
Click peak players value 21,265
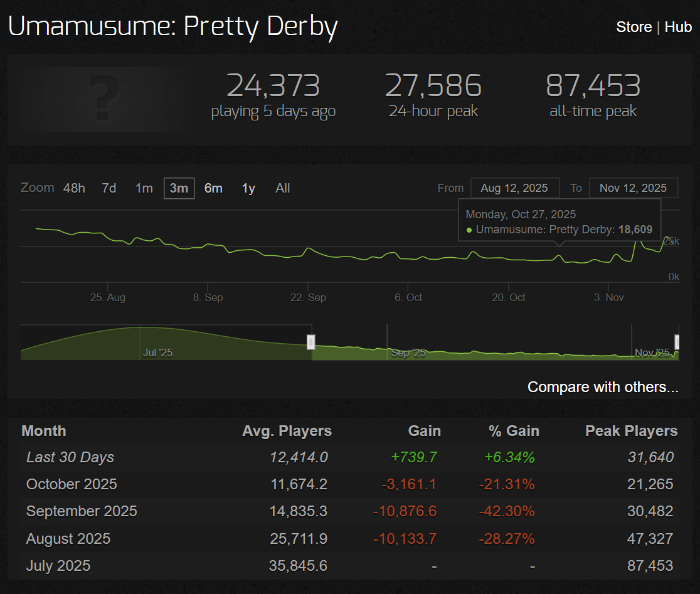[650, 484]
